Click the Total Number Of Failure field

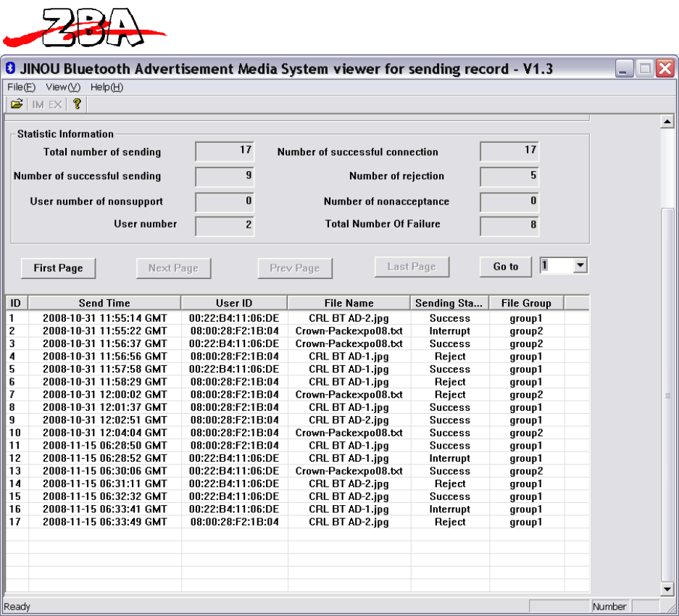coord(509,225)
